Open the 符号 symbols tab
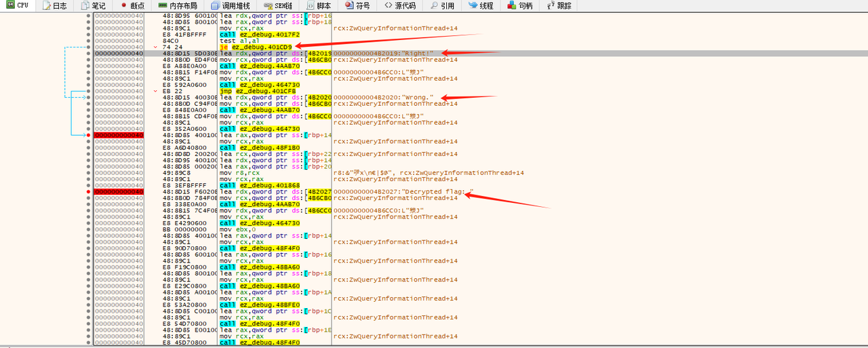The image size is (868, 348). tap(357, 5)
